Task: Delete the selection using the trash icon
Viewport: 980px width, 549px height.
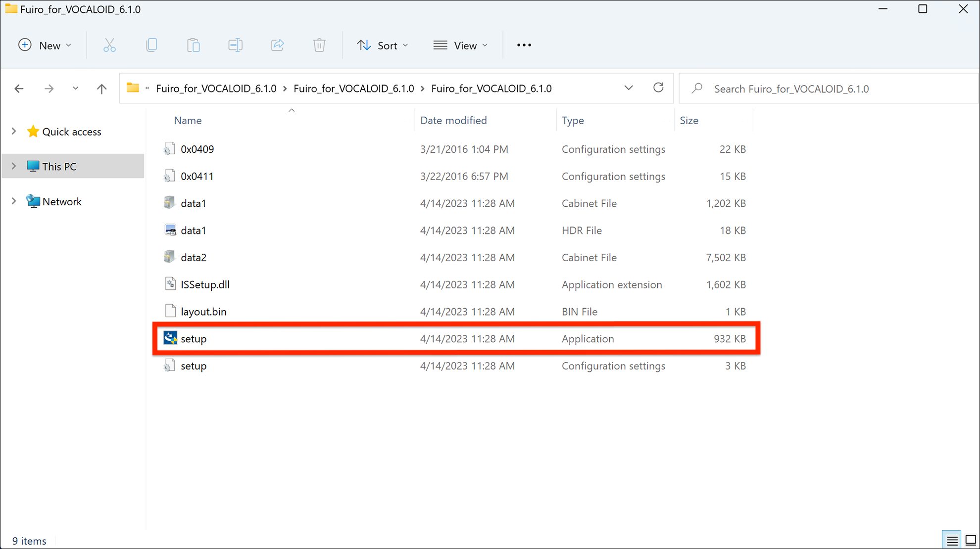Action: click(x=319, y=45)
